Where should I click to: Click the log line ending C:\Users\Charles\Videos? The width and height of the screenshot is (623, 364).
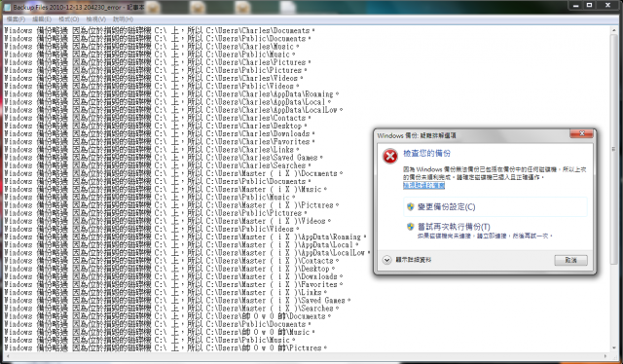[x=154, y=78]
